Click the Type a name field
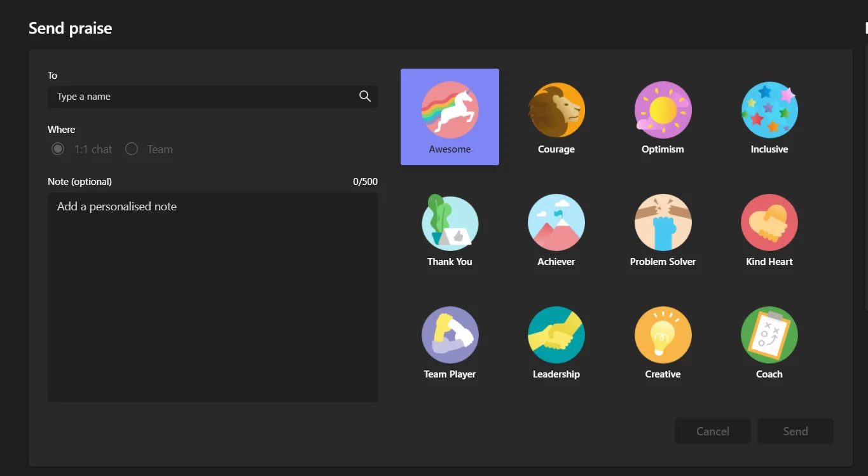Viewport: 868px width, 476px height. [x=203, y=97]
